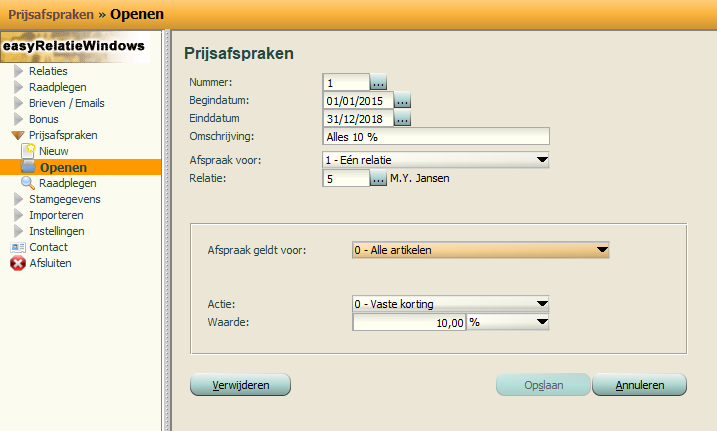This screenshot has height=431, width=717.
Task: Open lookup button next to Relatie
Action: point(378,178)
